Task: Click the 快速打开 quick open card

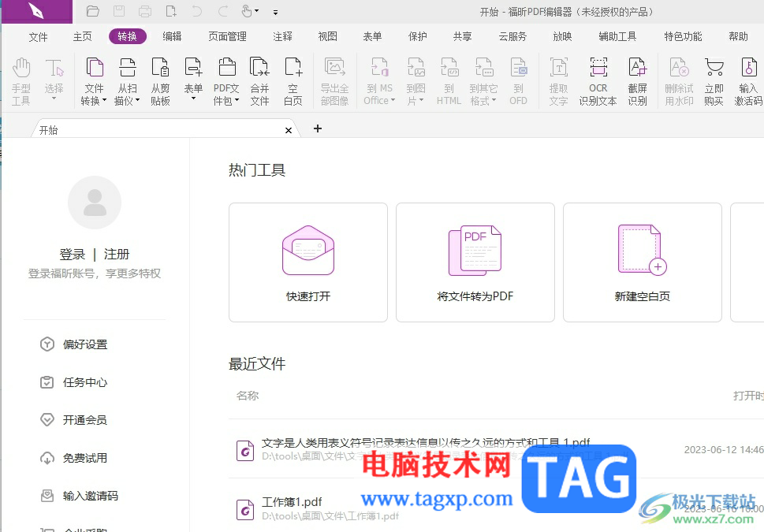Action: tap(308, 262)
